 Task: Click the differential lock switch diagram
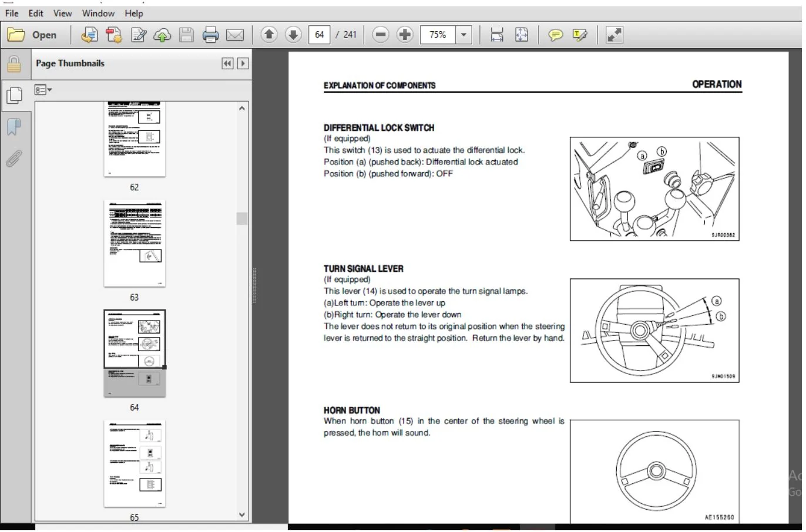[x=654, y=189]
